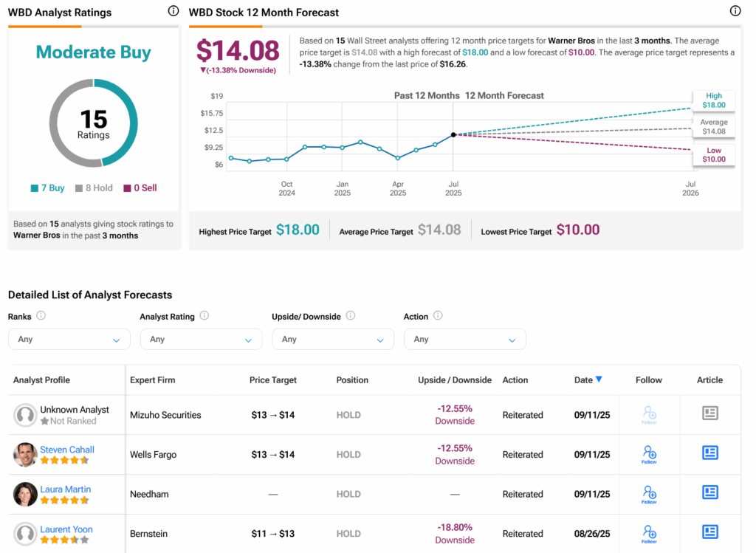Click the Detailed List of Analyst Forecasts heading
The image size is (756, 553).
[90, 295]
